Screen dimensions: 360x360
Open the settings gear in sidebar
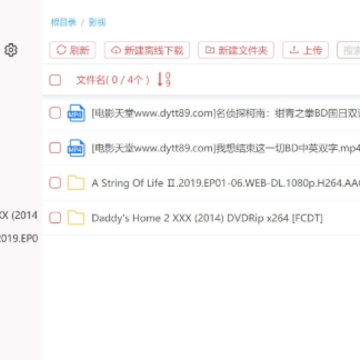11,50
